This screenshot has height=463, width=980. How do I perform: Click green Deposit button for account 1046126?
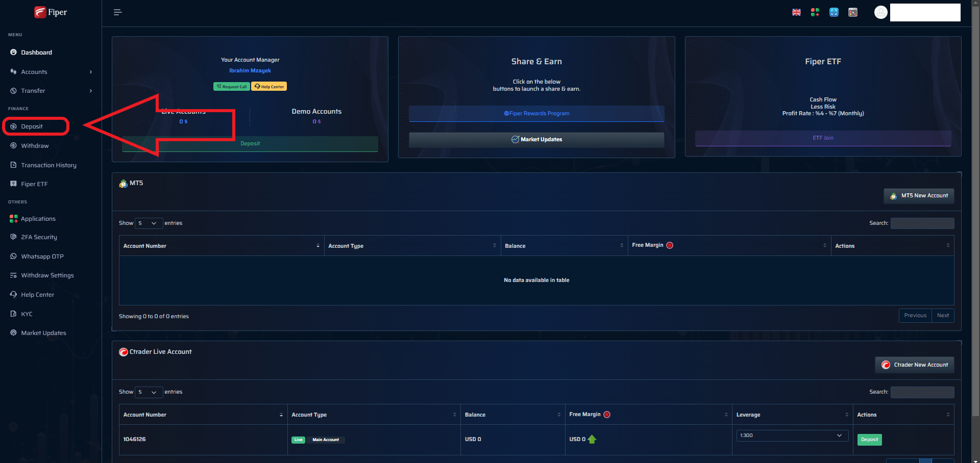coord(869,440)
